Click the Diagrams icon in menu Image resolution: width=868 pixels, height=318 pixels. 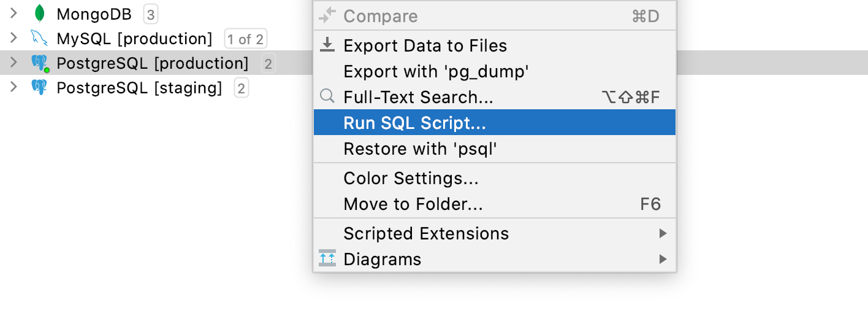pos(328,258)
